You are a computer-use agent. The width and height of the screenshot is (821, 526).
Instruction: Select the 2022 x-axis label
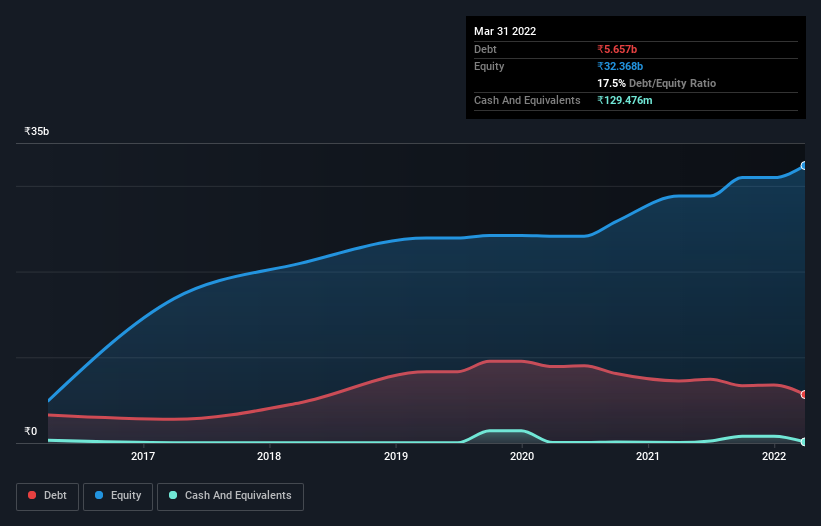pos(774,456)
